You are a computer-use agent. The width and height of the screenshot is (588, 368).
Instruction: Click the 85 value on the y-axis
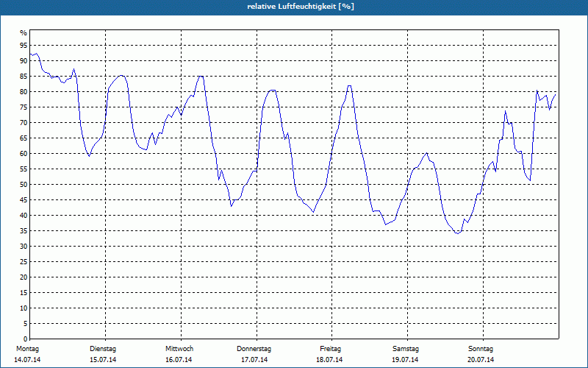24,77
